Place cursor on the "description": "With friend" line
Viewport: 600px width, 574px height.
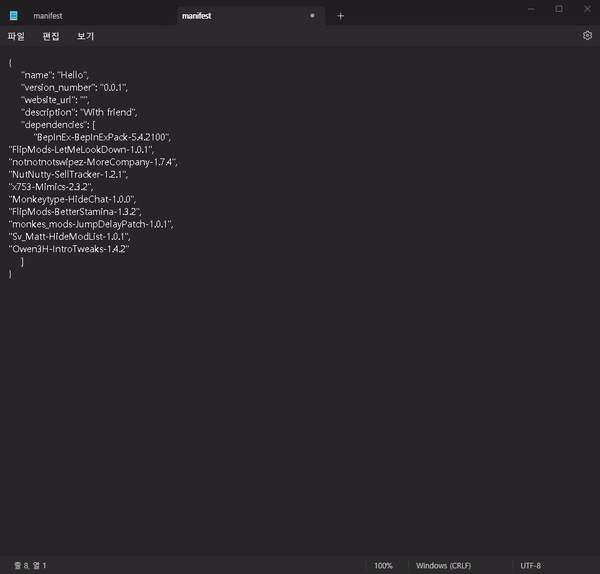[79, 112]
